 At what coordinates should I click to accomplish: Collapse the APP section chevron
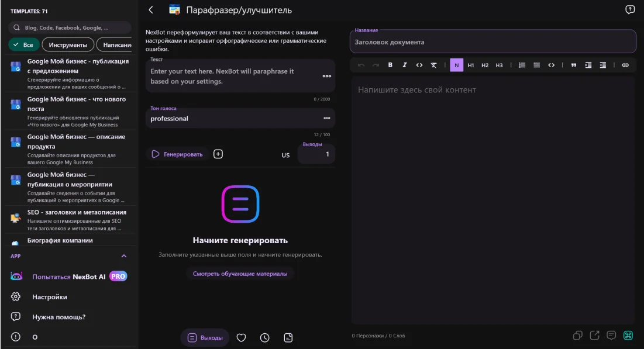click(123, 256)
